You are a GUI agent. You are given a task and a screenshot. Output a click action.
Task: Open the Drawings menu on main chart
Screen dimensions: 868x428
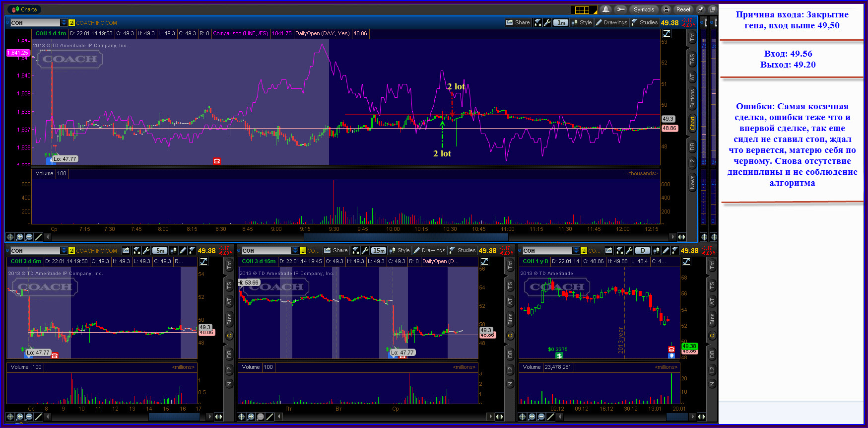tap(611, 22)
